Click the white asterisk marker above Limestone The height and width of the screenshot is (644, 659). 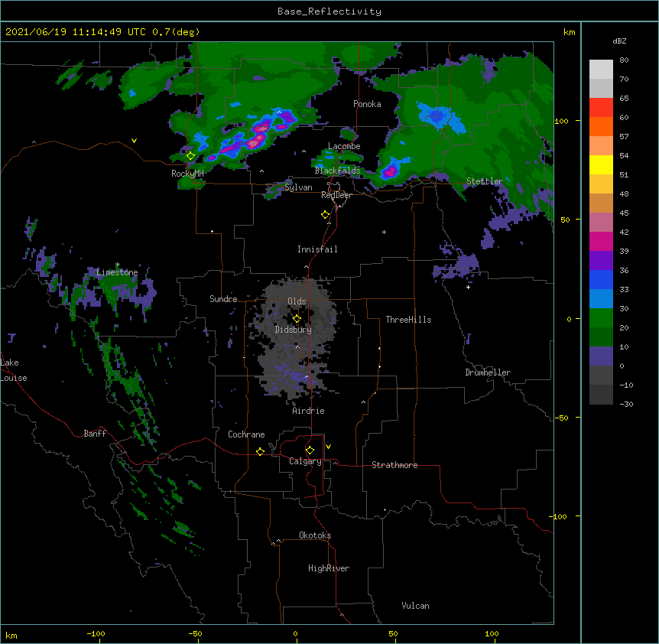point(118,265)
